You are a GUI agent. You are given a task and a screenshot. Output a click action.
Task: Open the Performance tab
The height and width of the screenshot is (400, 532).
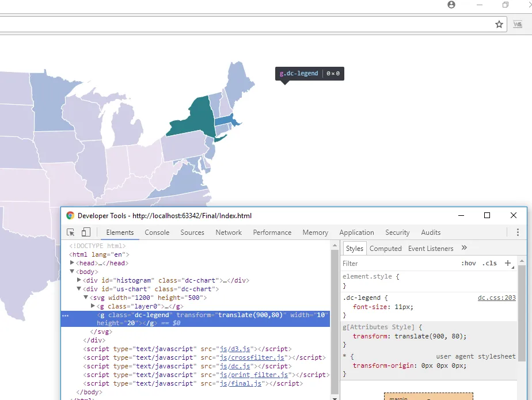pyautogui.click(x=272, y=233)
